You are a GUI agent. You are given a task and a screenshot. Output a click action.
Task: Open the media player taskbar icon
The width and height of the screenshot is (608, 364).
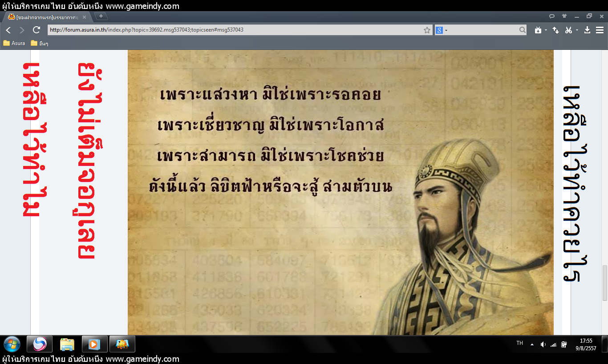[x=95, y=344]
